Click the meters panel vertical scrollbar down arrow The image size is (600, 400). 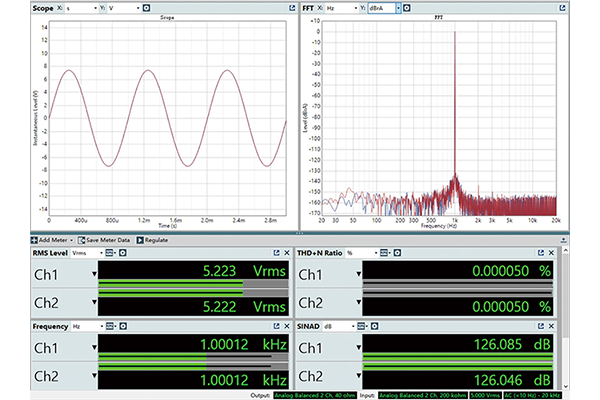(566, 387)
